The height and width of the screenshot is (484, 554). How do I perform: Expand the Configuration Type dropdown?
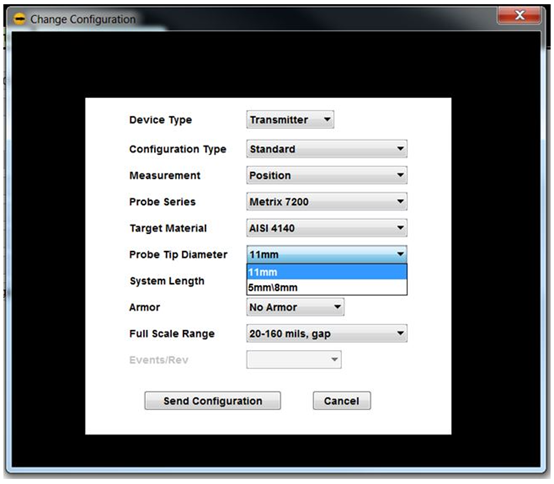(327, 149)
